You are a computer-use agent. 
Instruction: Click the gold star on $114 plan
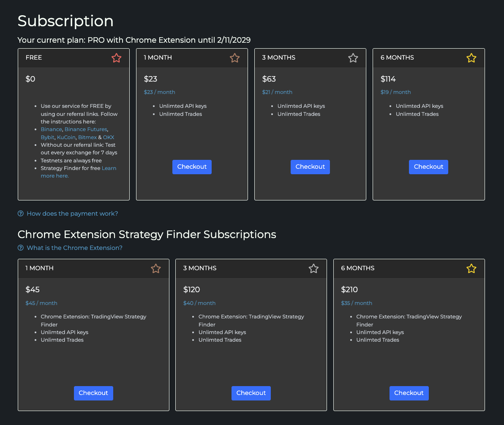tap(471, 58)
